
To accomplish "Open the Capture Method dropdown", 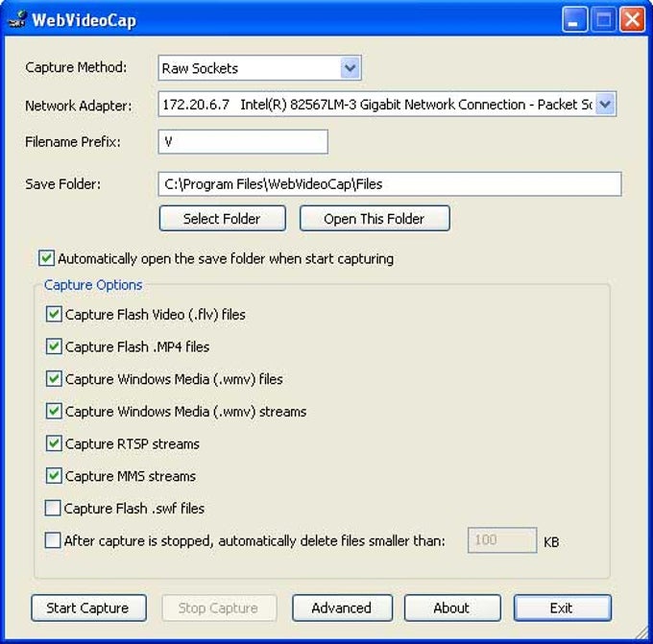I will pyautogui.click(x=350, y=68).
